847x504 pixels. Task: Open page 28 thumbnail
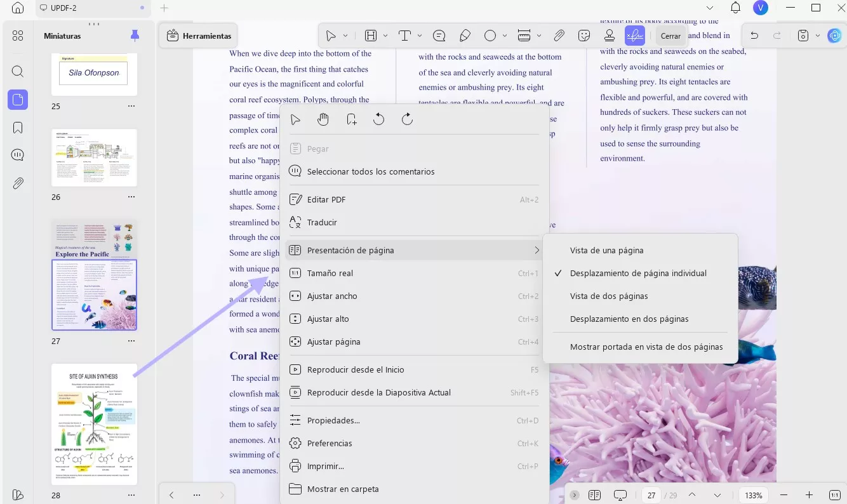coord(94,424)
